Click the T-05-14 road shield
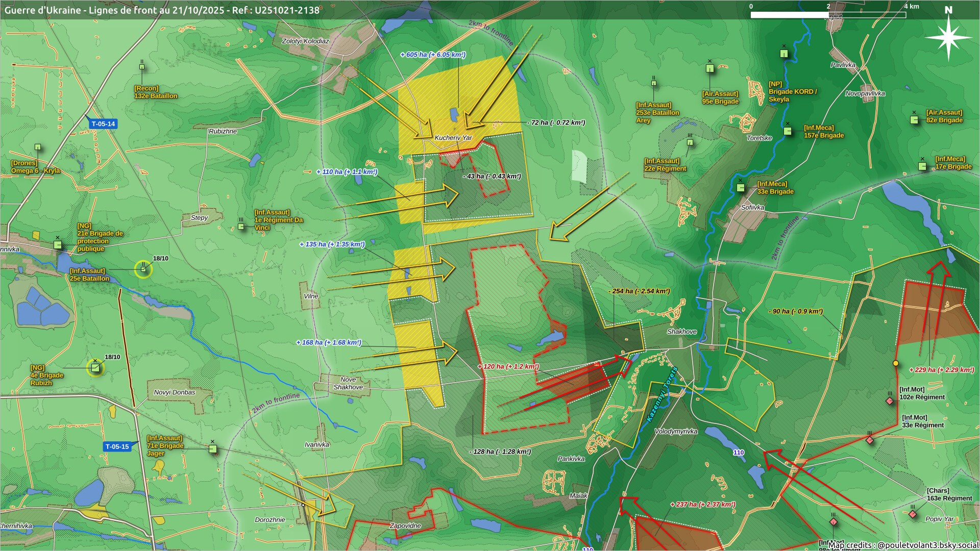Screen dimensions: 980x551 tap(103, 124)
